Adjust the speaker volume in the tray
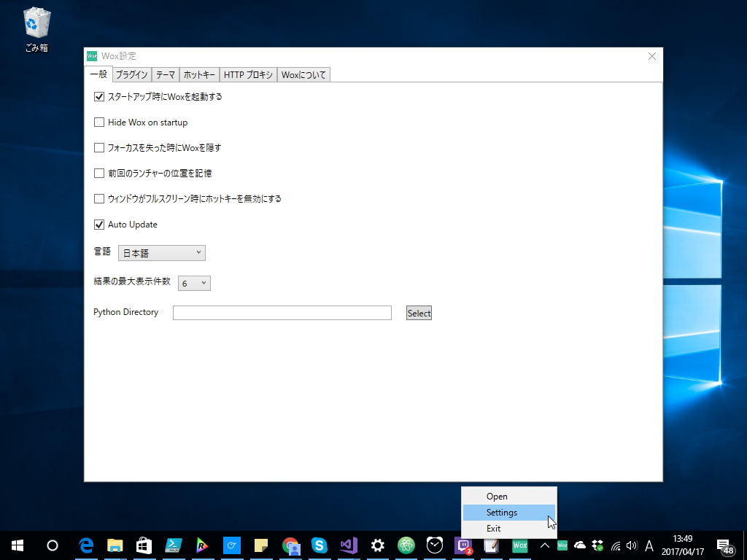 (x=632, y=545)
